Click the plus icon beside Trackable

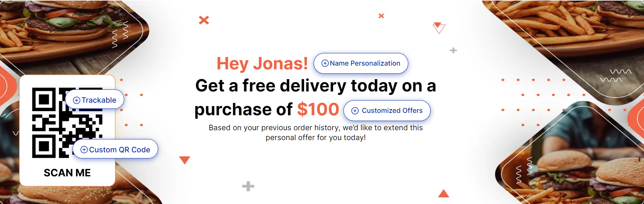coord(77,100)
